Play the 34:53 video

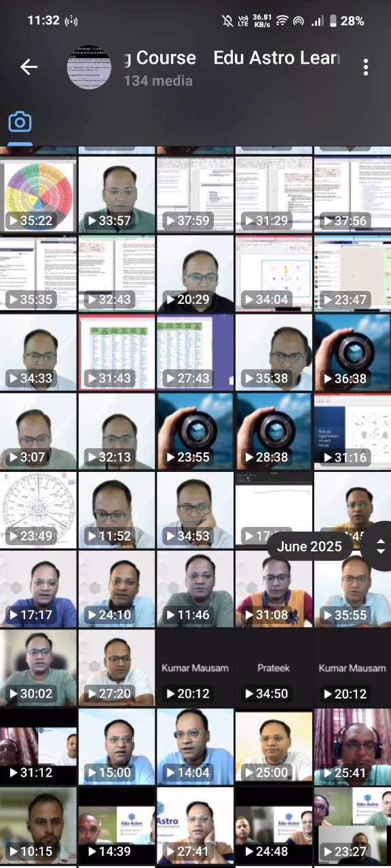click(195, 509)
